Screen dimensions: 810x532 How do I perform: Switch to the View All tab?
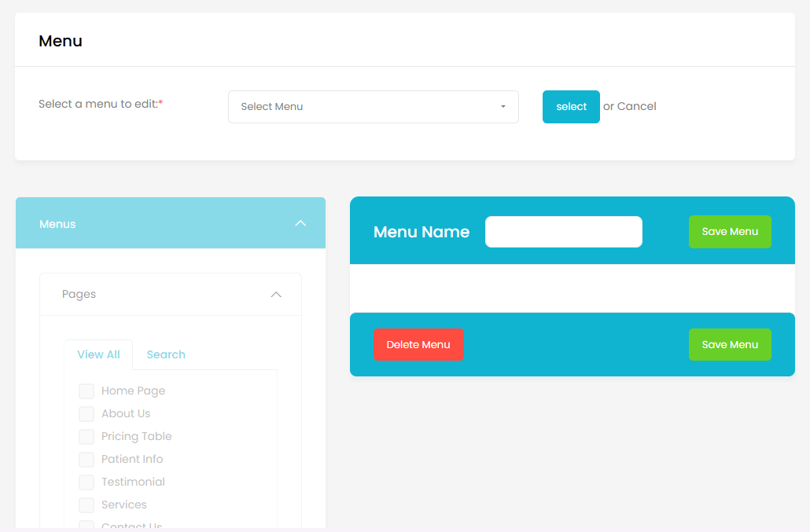click(98, 354)
